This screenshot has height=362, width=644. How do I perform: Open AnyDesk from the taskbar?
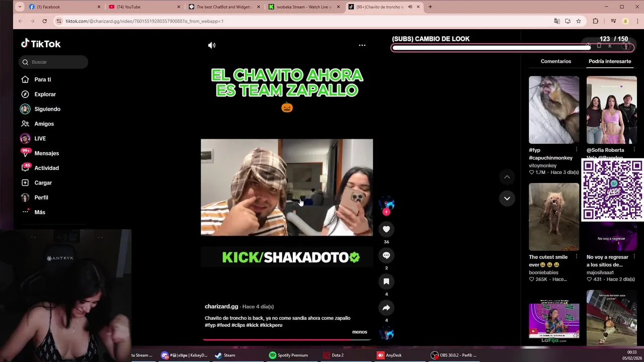coord(389,355)
